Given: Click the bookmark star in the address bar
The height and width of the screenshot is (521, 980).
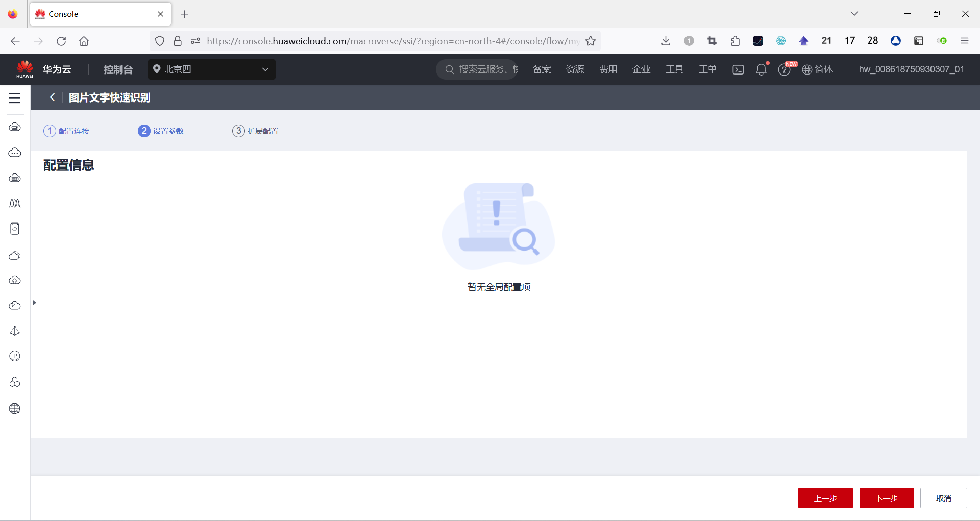Looking at the screenshot, I should [590, 41].
